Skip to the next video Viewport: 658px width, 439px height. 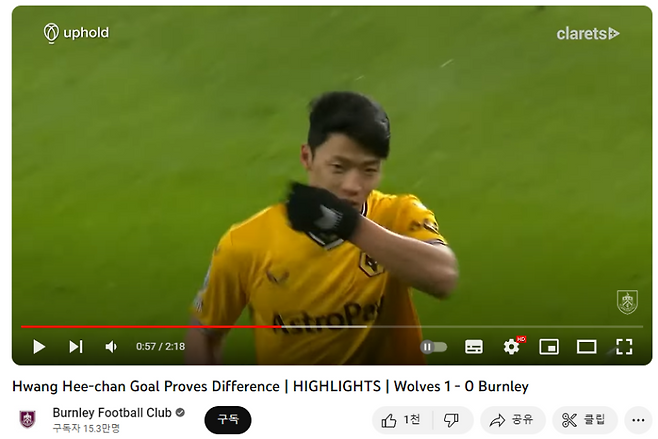tap(76, 347)
